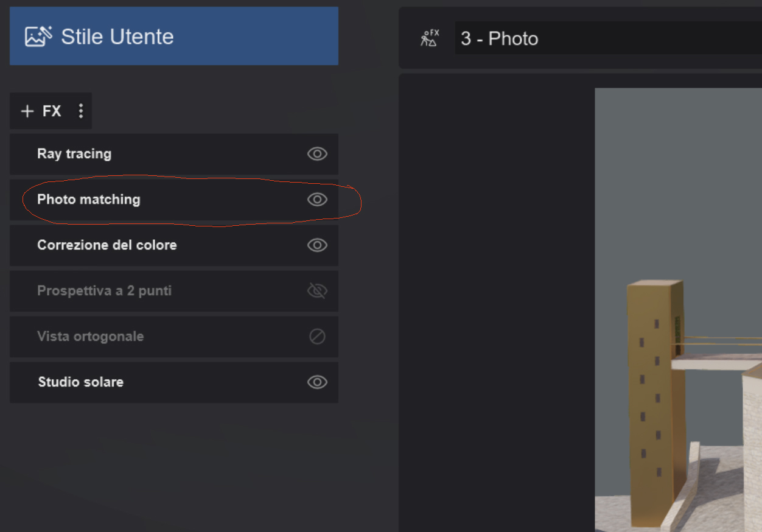Click the Vista ortogonale disabled icon
Screen dimensions: 762x532
317,337
